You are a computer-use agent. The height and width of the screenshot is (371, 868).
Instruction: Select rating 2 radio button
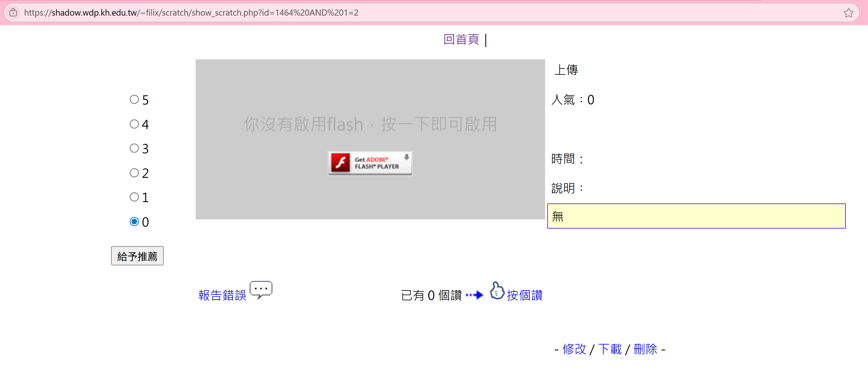[x=134, y=173]
